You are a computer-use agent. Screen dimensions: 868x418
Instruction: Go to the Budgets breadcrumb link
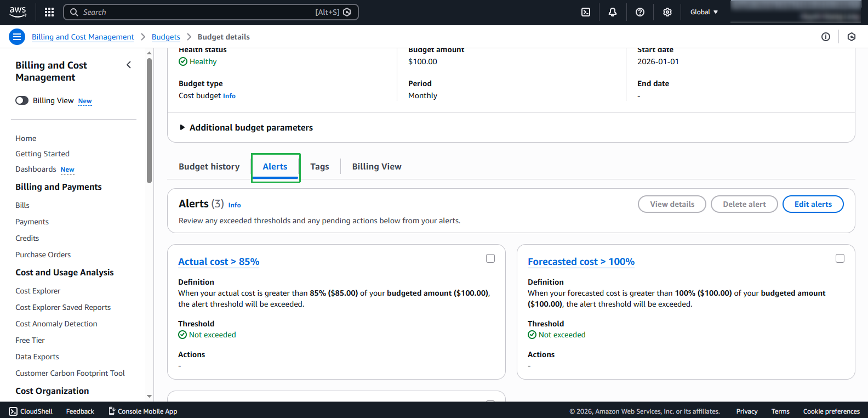[166, 37]
